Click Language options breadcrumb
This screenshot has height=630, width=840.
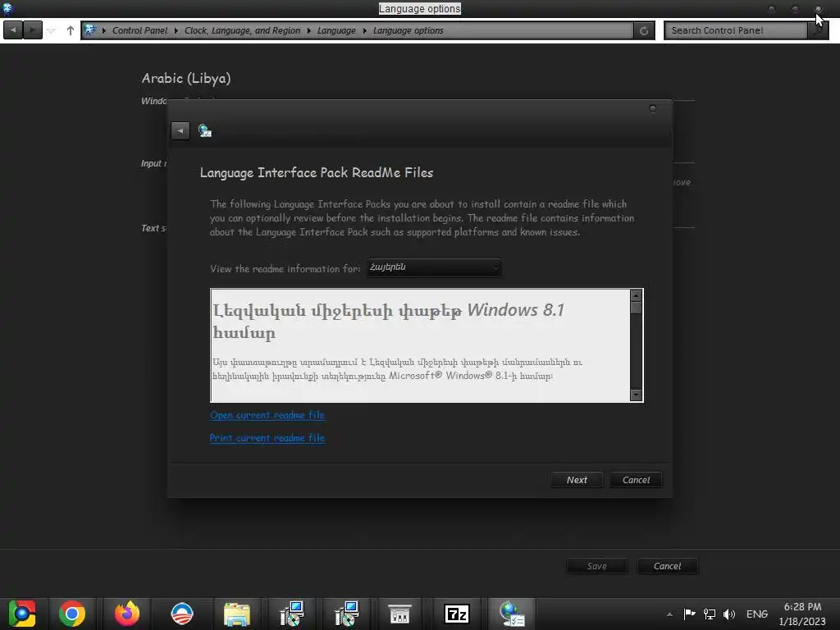coord(409,30)
